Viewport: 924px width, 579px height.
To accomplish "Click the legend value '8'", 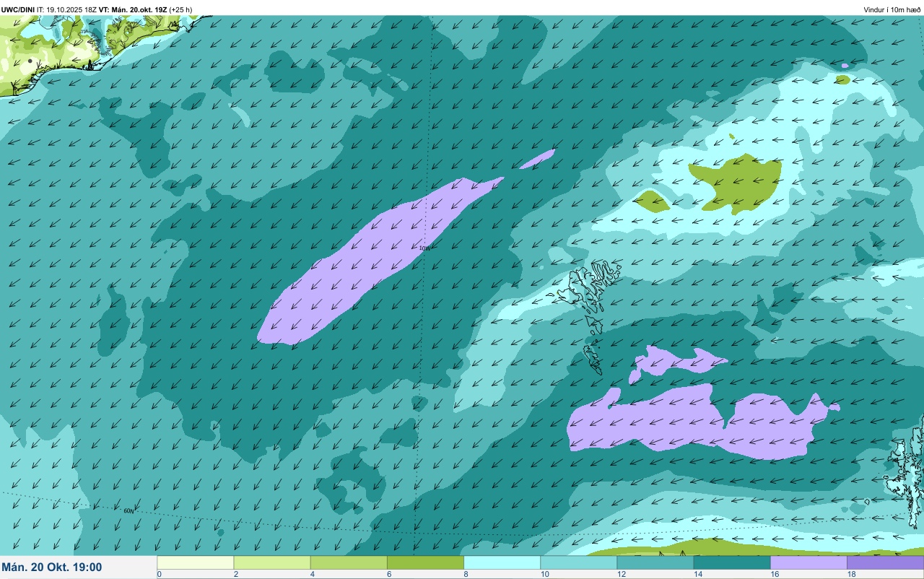I will tap(466, 574).
